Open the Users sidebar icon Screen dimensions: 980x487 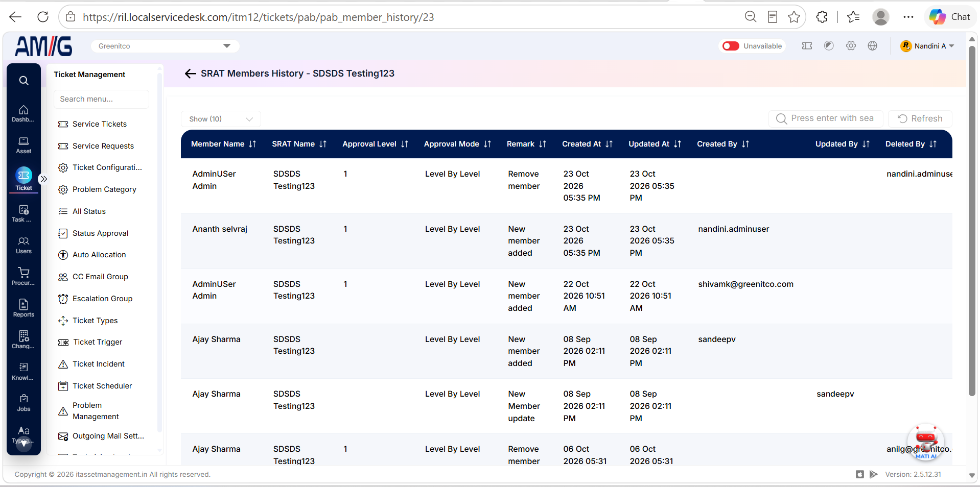pyautogui.click(x=24, y=245)
